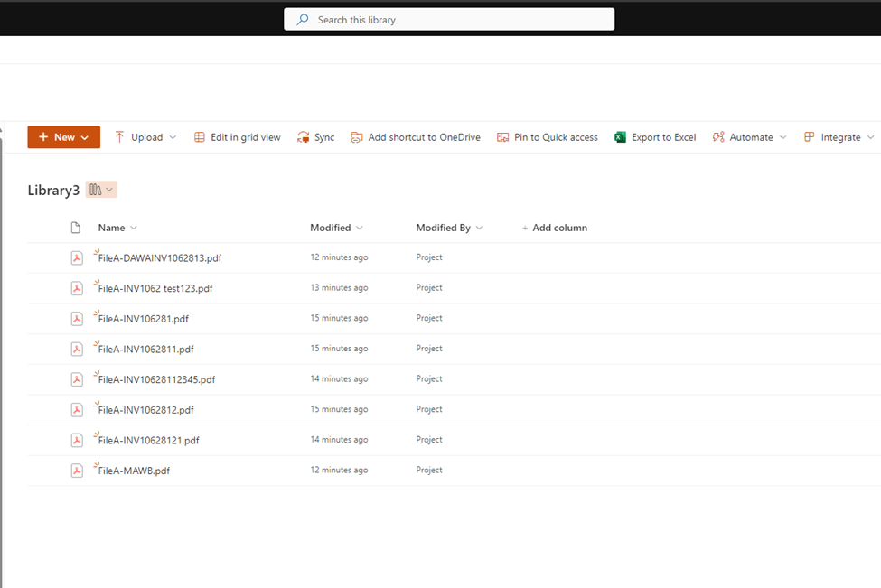Open the Name column sort dropdown

[134, 228]
